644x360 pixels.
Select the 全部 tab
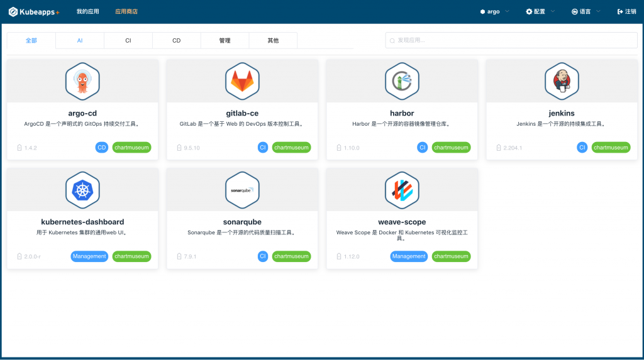click(x=31, y=41)
